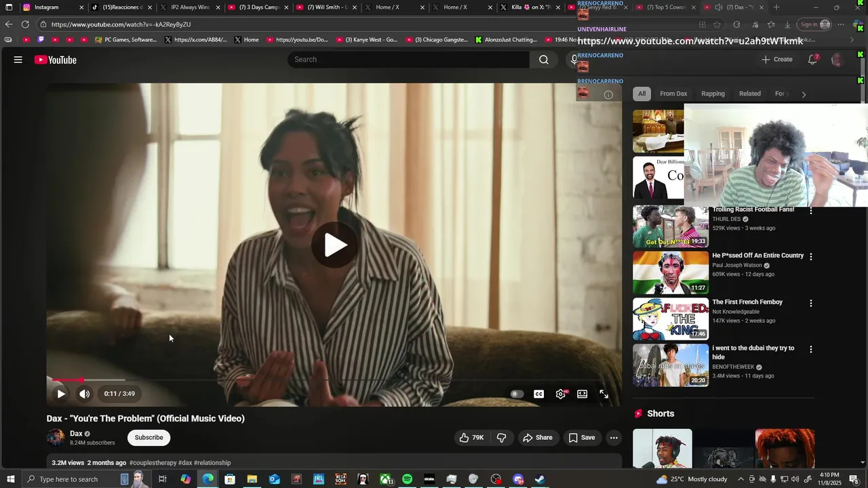Click the #relationship hashtag
Image resolution: width=868 pixels, height=488 pixels.
click(x=212, y=463)
